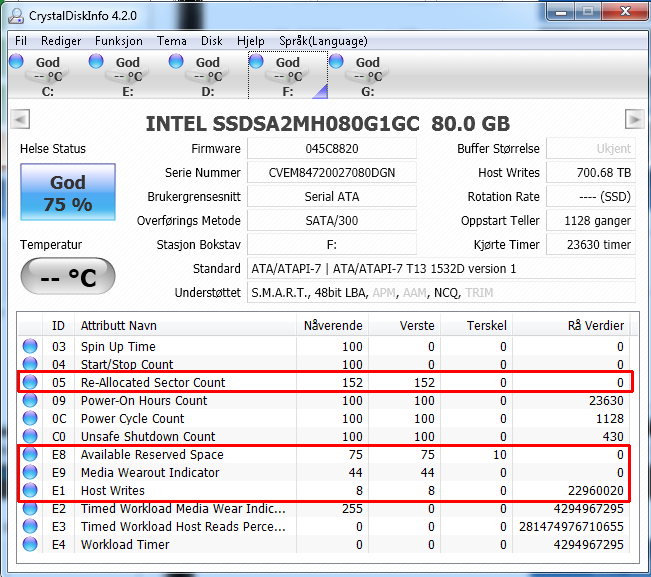
Task: Select the F: drive status icon
Action: click(x=256, y=61)
